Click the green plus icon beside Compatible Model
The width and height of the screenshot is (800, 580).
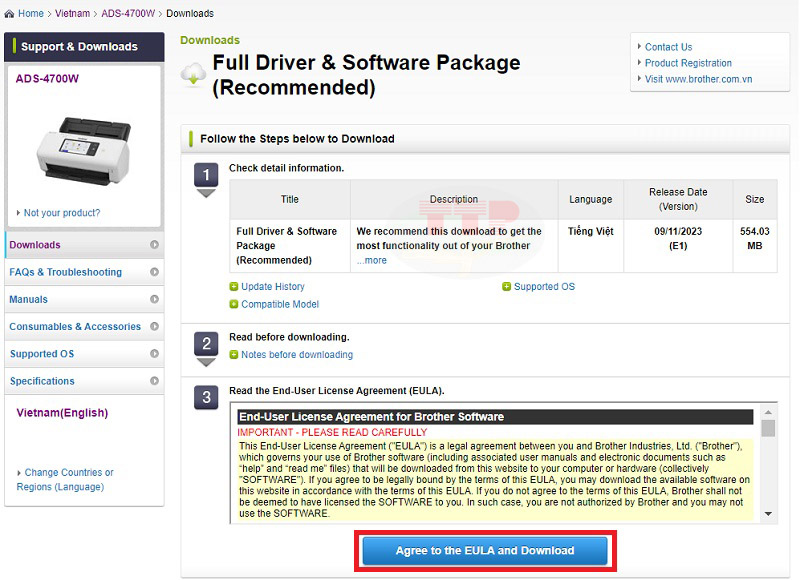point(234,304)
